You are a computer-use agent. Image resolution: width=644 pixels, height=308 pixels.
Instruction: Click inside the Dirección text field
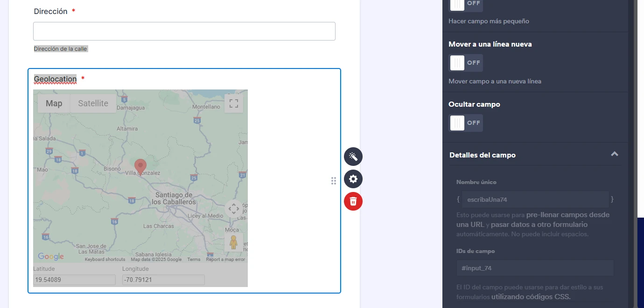tap(184, 31)
